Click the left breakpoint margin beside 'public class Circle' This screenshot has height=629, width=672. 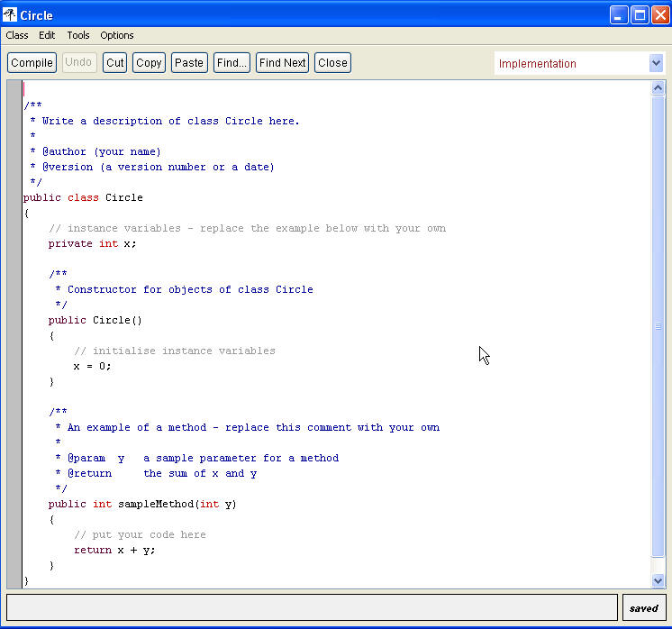14,197
